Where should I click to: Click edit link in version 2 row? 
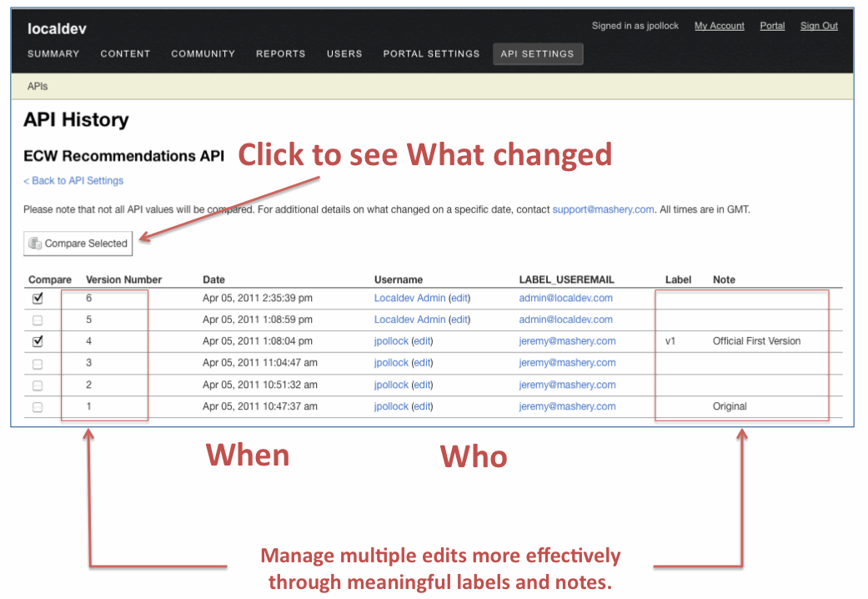(x=423, y=385)
